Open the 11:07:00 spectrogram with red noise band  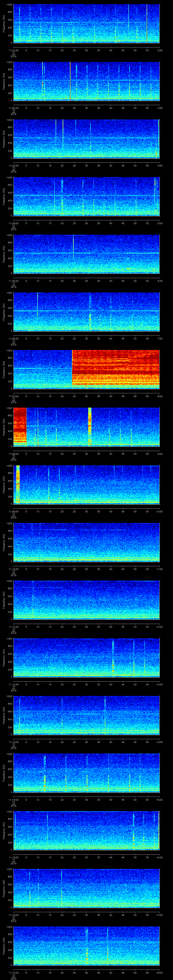(x=86, y=369)
